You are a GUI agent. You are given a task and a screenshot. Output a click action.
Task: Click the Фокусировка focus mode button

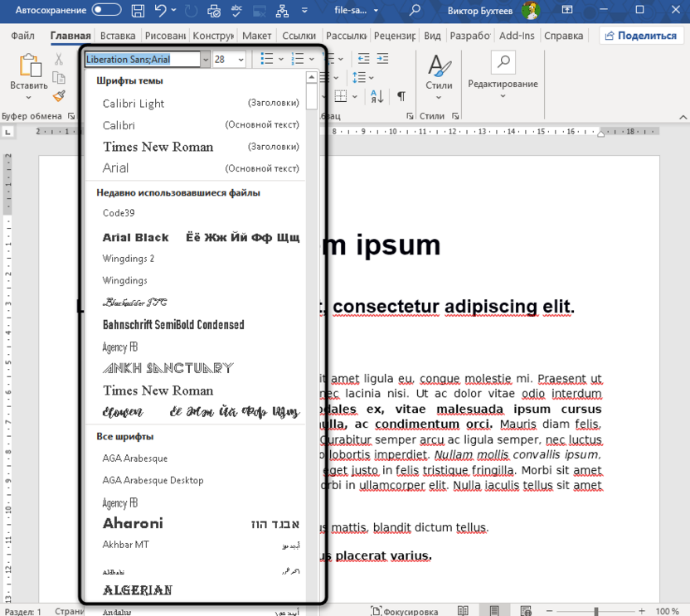coord(405,611)
